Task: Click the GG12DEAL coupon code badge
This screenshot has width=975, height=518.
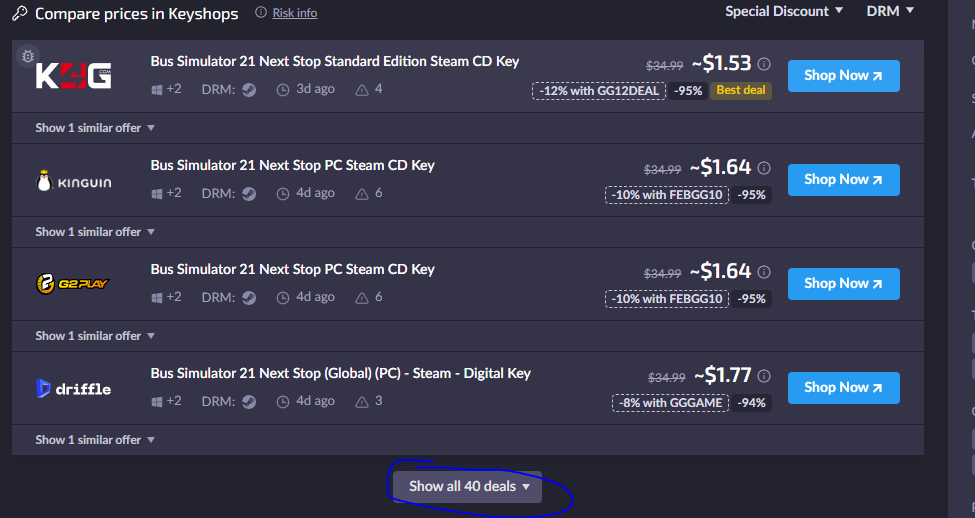Action: [599, 91]
